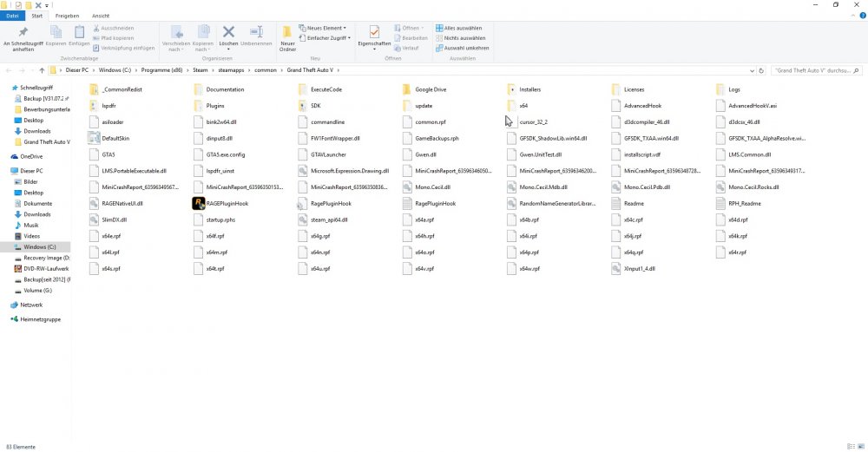Image resolution: width=868 pixels, height=452 pixels.
Task: Select the x64a.rpf file
Action: click(x=418, y=220)
